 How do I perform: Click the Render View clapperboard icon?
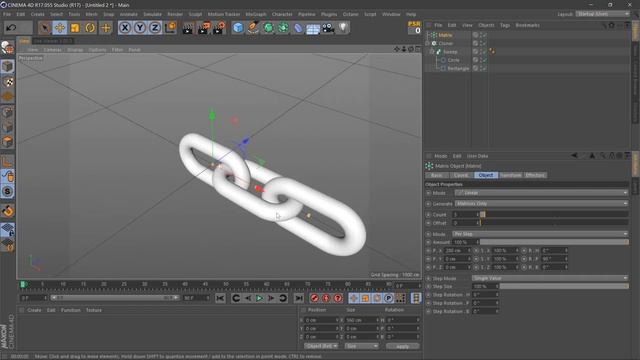click(x=188, y=28)
